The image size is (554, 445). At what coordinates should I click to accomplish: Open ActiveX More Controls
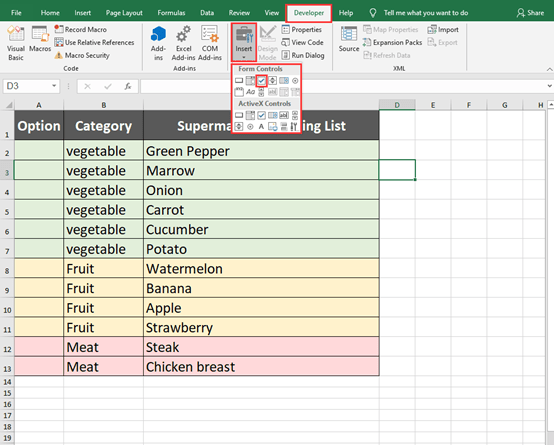294,127
